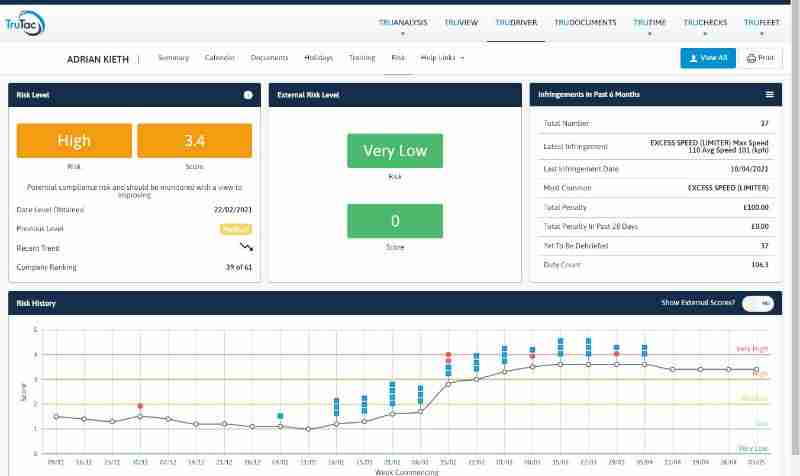
Task: Open the Help Links dropdown
Action: click(442, 58)
